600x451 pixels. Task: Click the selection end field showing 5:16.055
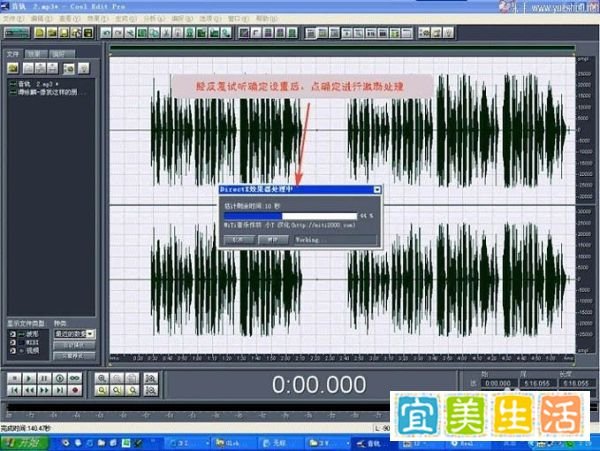537,383
